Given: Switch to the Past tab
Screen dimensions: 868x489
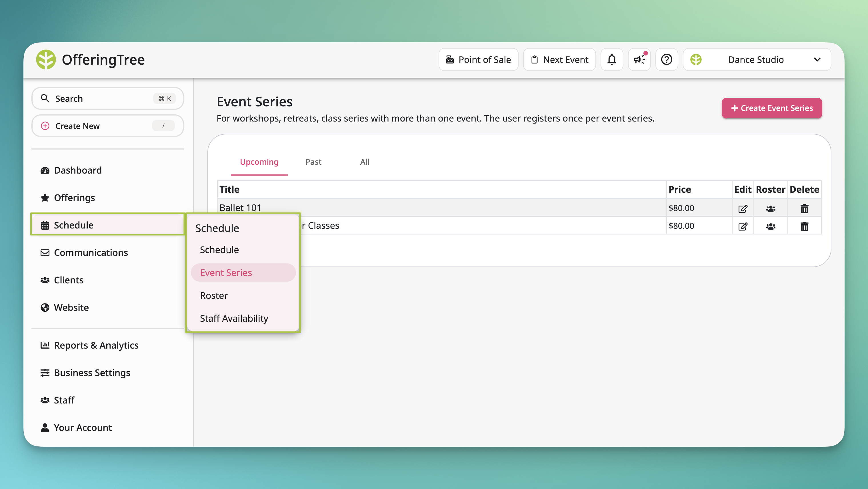Looking at the screenshot, I should pyautogui.click(x=313, y=162).
